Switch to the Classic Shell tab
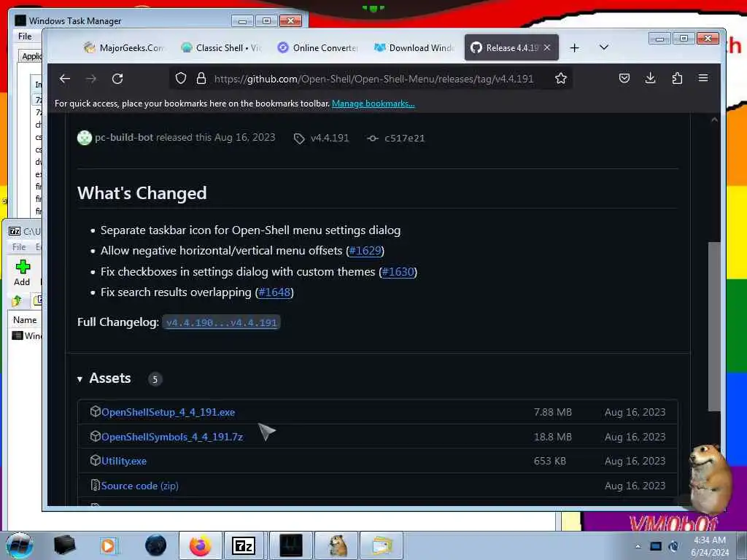 point(222,47)
